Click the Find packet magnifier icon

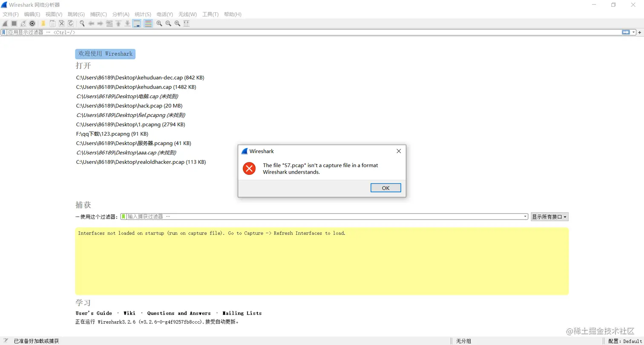tap(82, 23)
